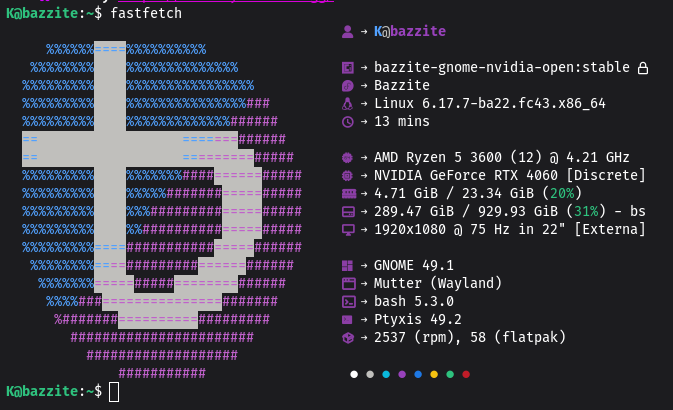Click the RAM memory icon
The height and width of the screenshot is (410, 673).
349,194
